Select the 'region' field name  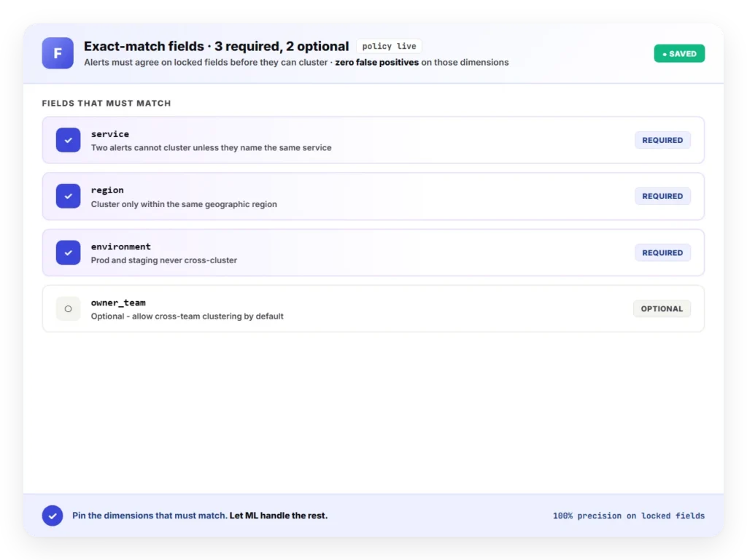107,190
